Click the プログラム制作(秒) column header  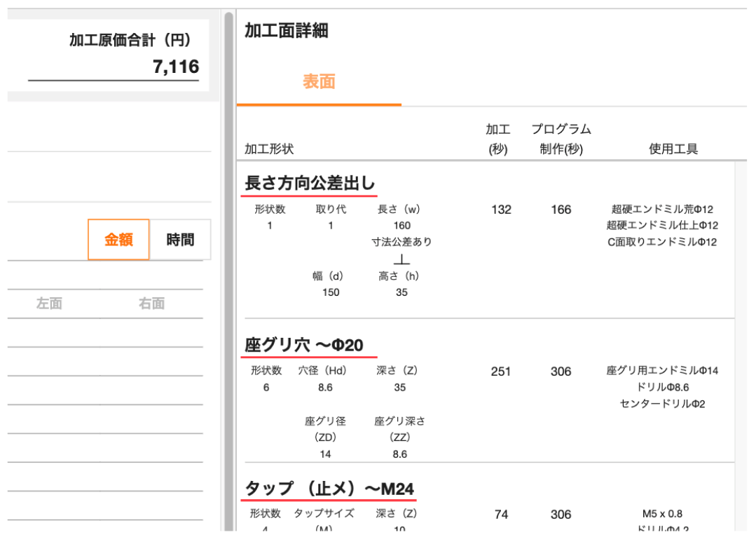click(561, 139)
